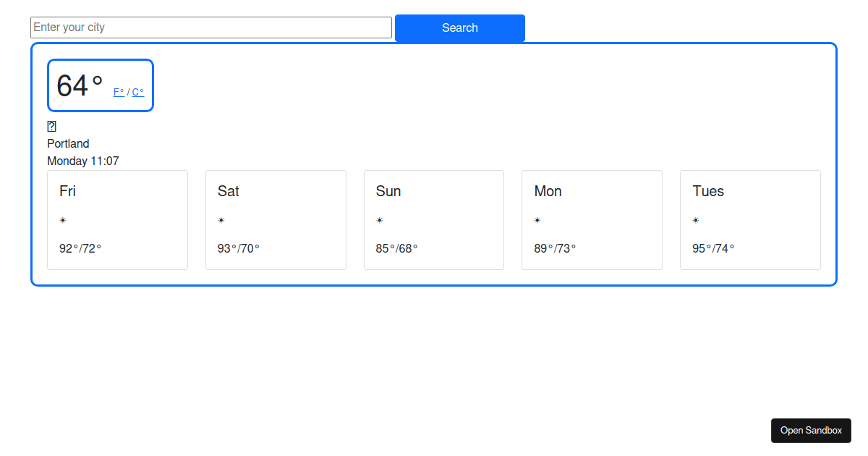Open details on the Tues forecast card

750,219
